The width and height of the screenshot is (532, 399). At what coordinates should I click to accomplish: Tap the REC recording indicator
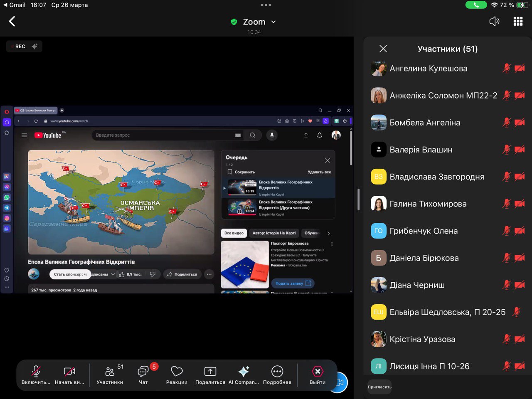tap(18, 47)
